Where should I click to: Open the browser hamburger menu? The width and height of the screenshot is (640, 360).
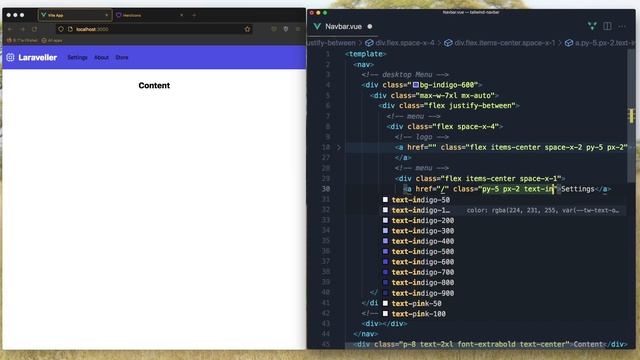pos(298,29)
